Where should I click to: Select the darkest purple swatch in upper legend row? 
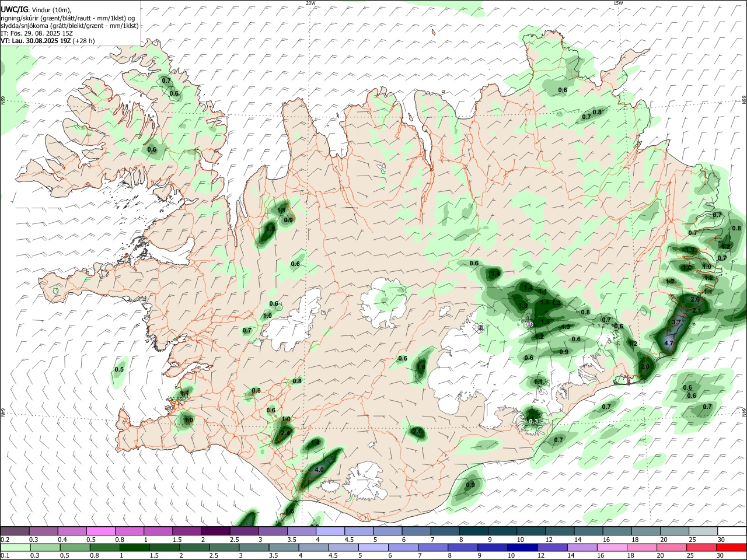215,531
